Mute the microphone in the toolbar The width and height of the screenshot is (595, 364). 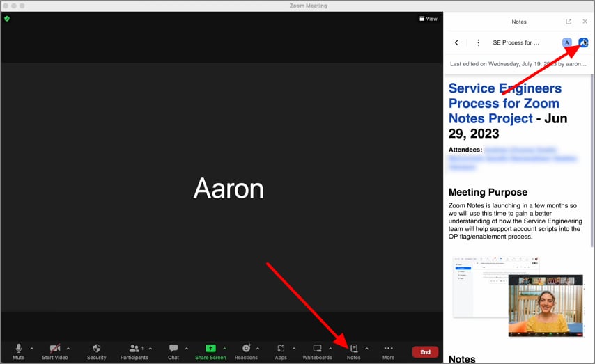[18, 351]
